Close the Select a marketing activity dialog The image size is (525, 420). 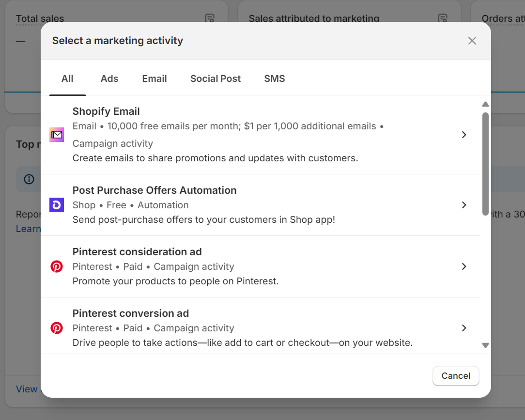point(472,41)
